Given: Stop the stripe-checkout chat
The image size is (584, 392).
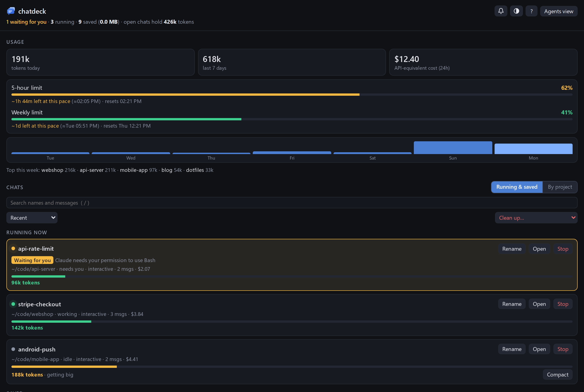Looking at the screenshot, I should click(563, 304).
